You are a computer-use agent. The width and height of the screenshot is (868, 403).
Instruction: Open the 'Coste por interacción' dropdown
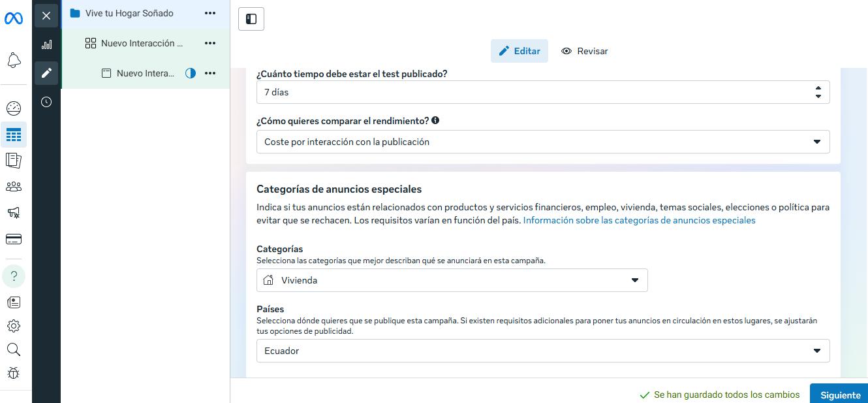click(x=542, y=142)
